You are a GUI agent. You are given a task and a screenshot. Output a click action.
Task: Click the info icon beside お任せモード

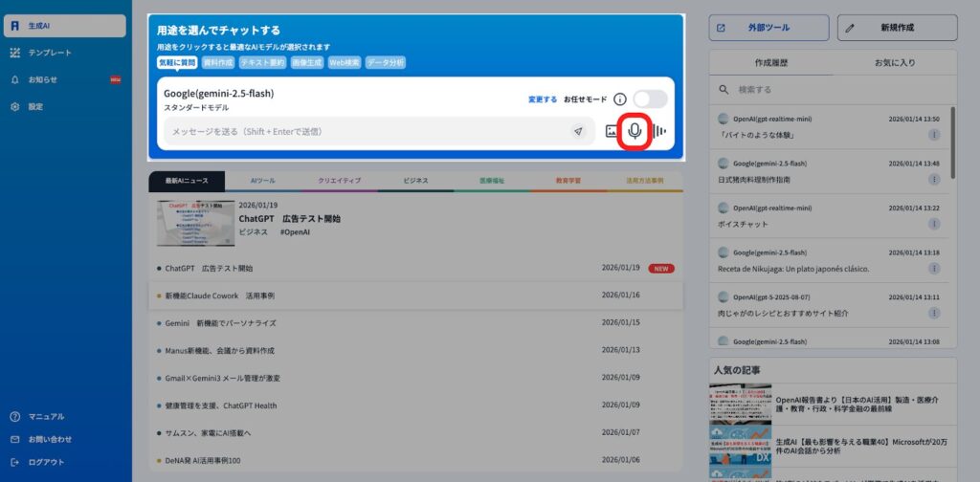pos(619,99)
